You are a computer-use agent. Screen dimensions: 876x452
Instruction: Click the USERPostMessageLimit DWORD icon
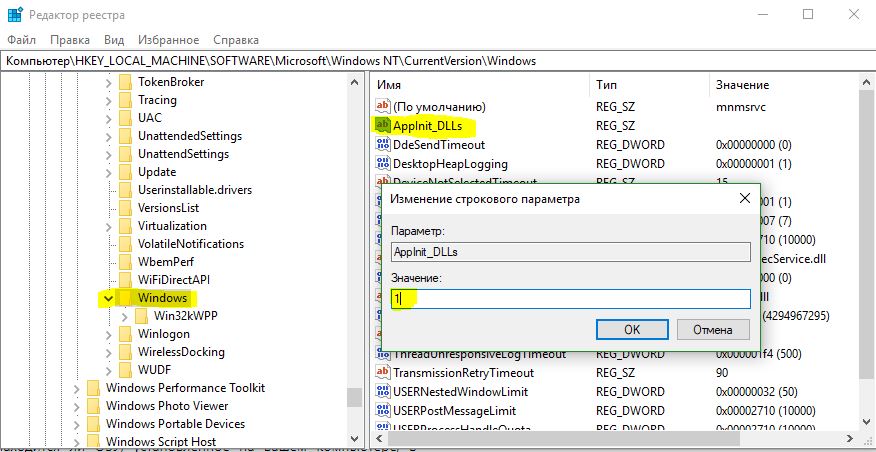point(383,410)
